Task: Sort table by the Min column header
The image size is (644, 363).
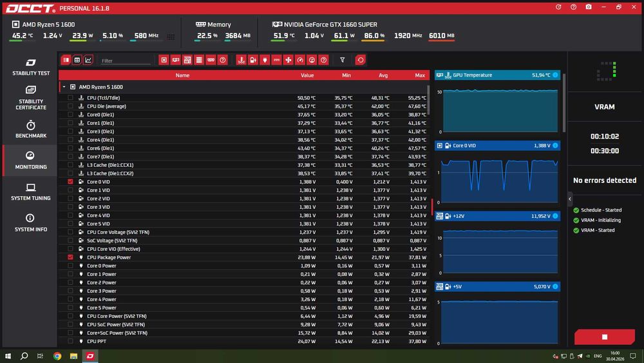Action: click(x=346, y=75)
